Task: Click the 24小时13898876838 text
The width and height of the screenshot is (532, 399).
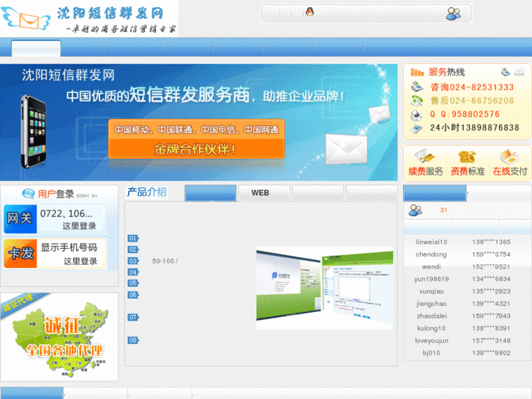Action: 475,127
